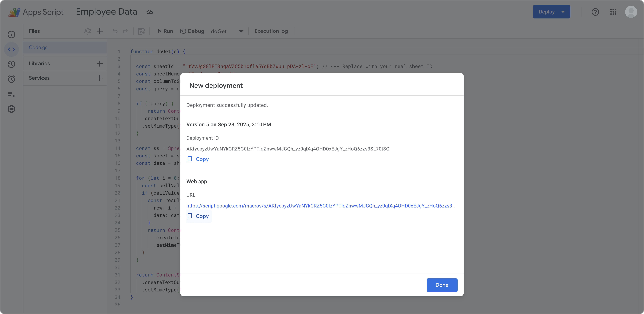Select Code.gs in the Files list
Image resolution: width=644 pixels, height=314 pixels.
click(38, 47)
